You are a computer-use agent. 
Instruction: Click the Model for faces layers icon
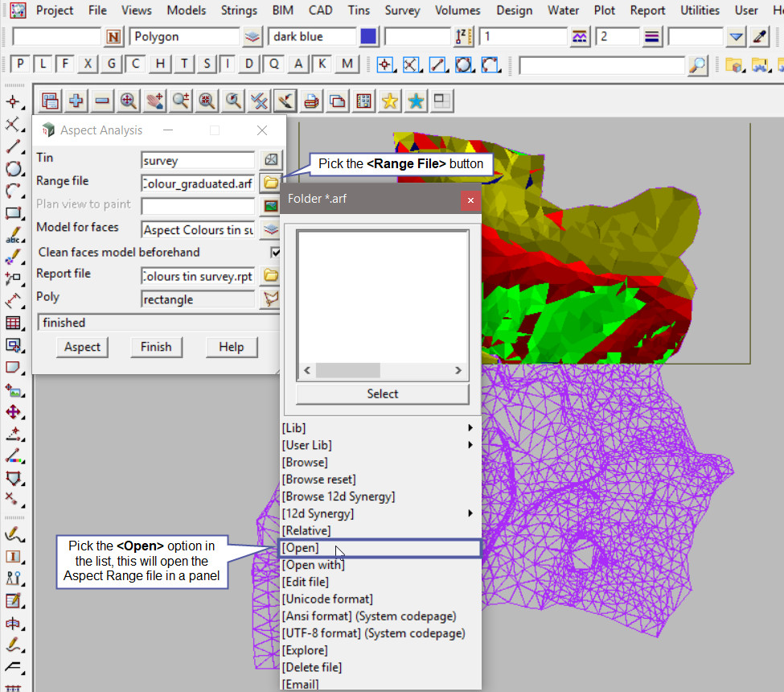pos(272,229)
